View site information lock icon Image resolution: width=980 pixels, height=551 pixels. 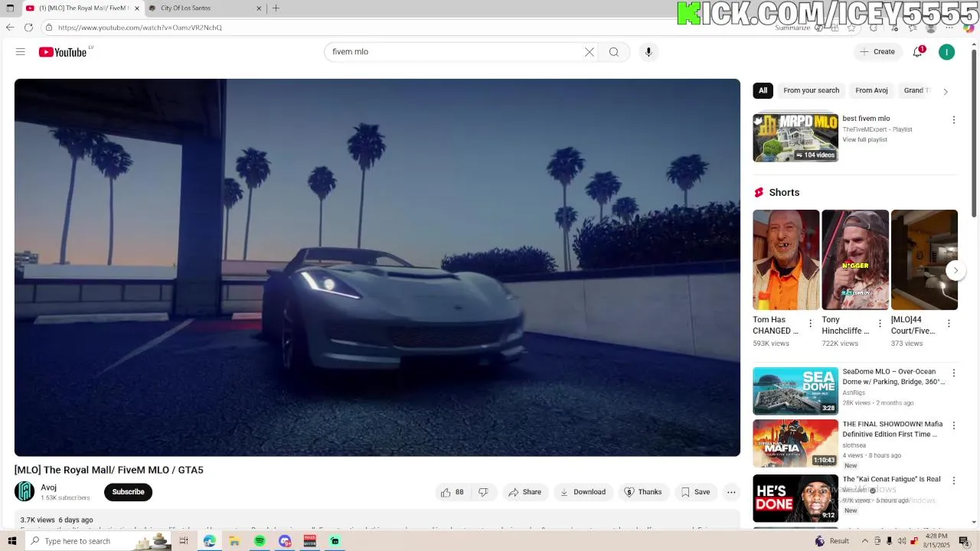pyautogui.click(x=49, y=28)
